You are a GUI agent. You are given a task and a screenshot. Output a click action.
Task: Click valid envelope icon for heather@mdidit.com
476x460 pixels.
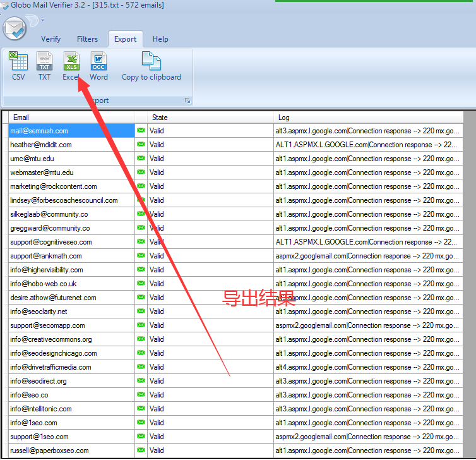(x=141, y=144)
